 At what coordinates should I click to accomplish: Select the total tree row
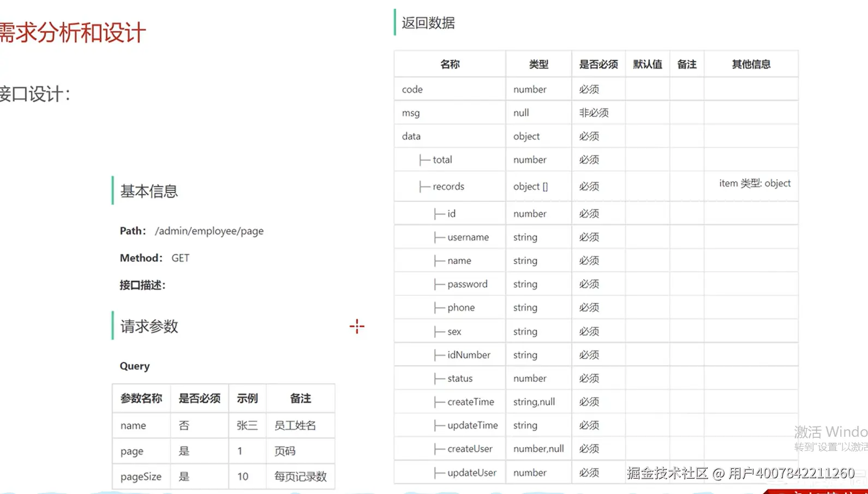point(442,160)
